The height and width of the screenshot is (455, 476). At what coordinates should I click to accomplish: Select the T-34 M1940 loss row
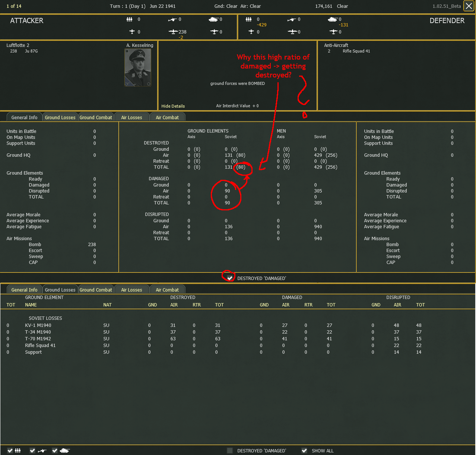238,332
